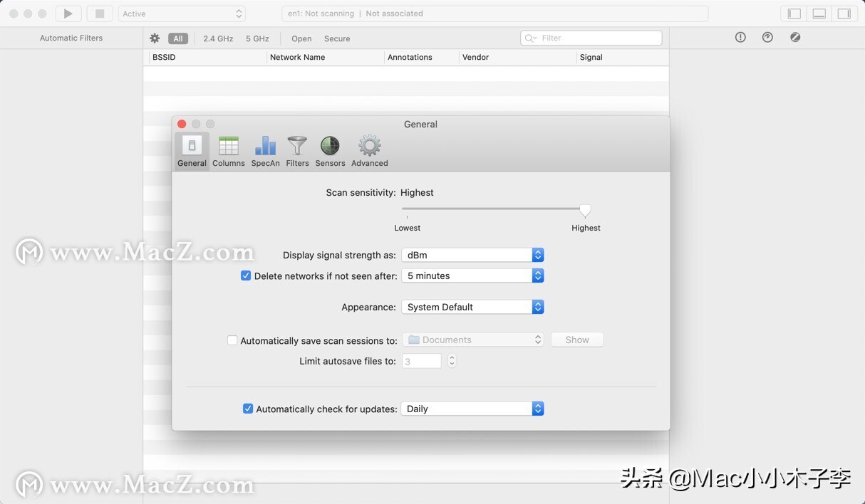Click the Show button for autosave folder
This screenshot has height=504, width=865.
click(x=576, y=340)
